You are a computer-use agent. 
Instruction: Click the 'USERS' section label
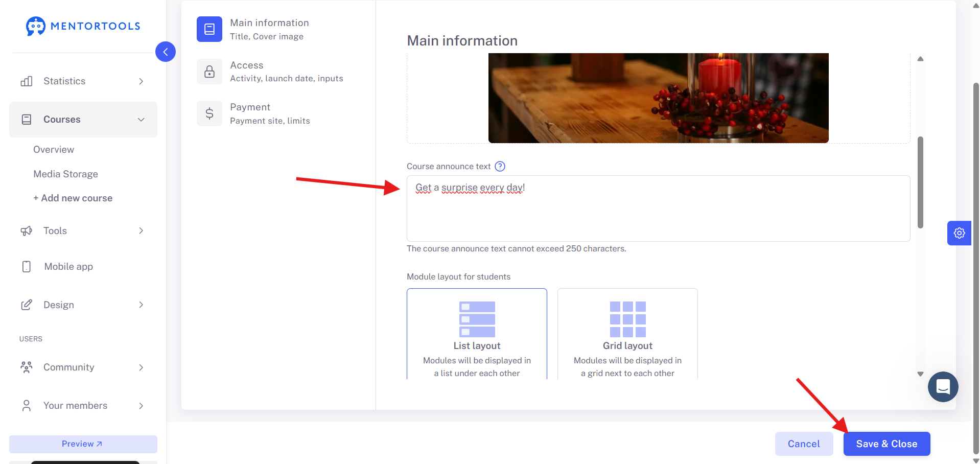click(x=31, y=339)
